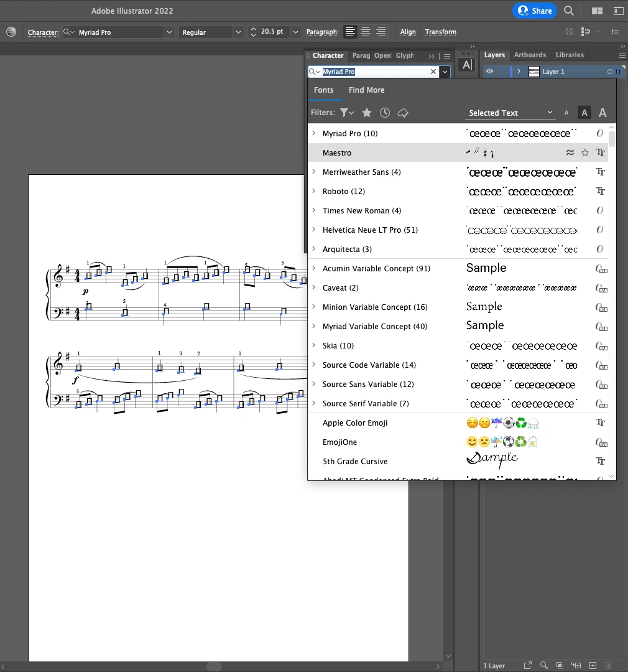Click the Transform link in Control bar
The image size is (628, 672).
(440, 32)
